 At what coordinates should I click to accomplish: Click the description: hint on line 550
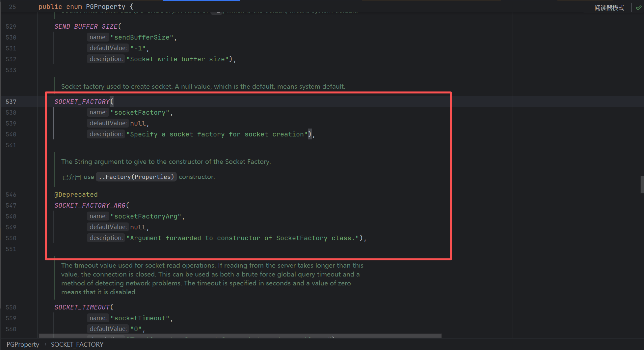coord(106,238)
